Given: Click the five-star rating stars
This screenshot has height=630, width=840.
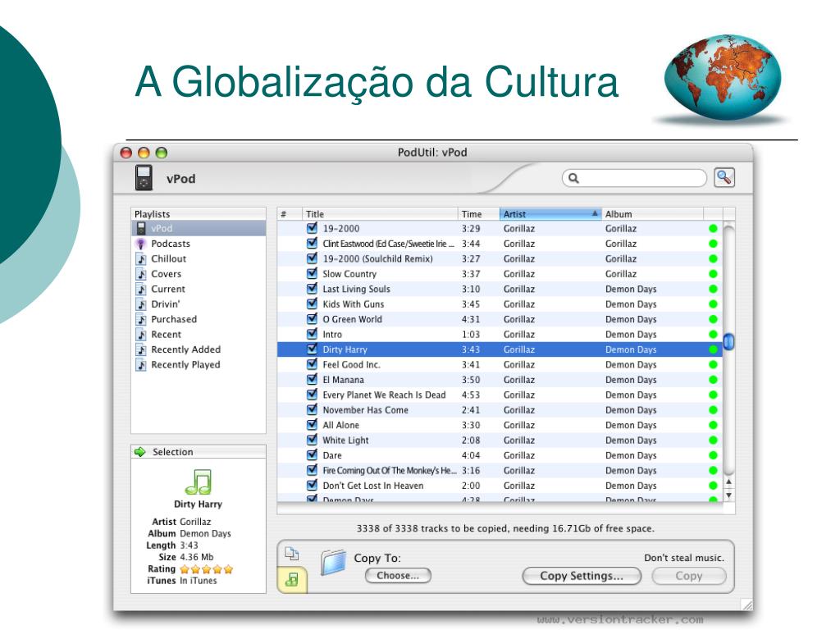Looking at the screenshot, I should pyautogui.click(x=206, y=569).
